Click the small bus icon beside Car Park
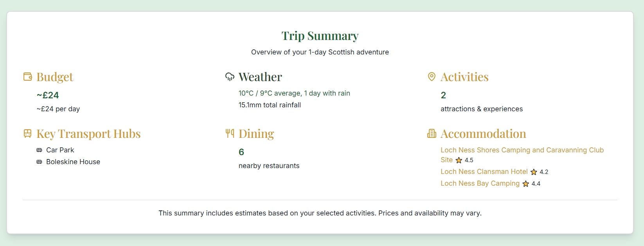Screen dimensions: 644x246 39,150
